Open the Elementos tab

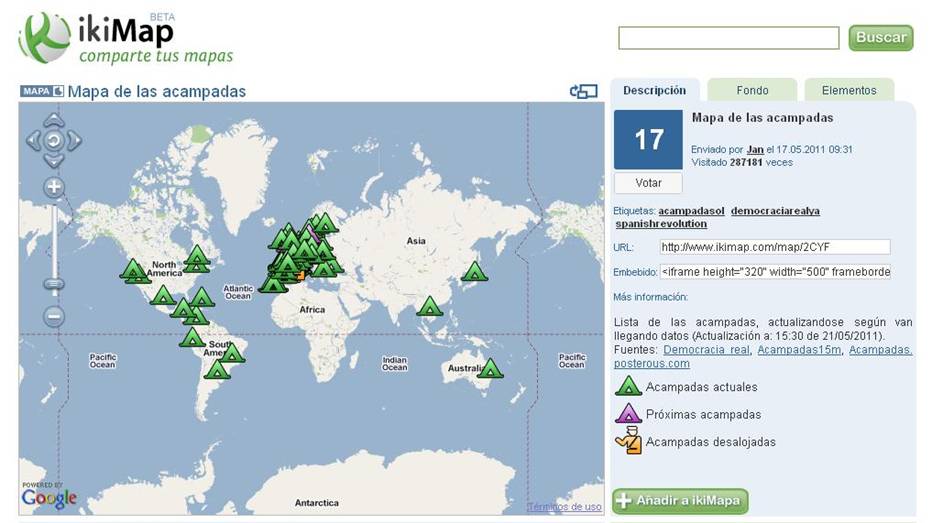(848, 90)
